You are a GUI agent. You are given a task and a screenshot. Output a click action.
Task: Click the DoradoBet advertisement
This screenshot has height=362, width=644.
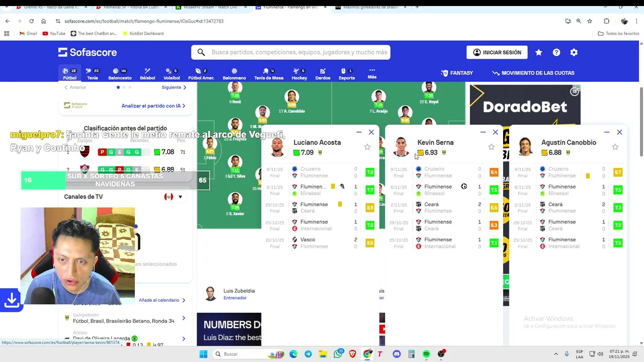pos(525,105)
